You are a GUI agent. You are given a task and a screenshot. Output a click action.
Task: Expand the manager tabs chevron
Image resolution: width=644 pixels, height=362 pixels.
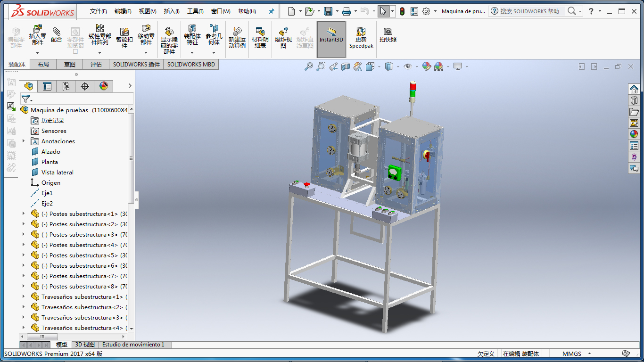130,86
